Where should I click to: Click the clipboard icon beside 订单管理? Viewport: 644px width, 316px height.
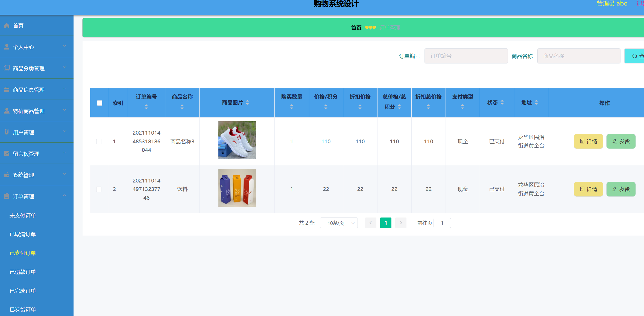(x=7, y=196)
